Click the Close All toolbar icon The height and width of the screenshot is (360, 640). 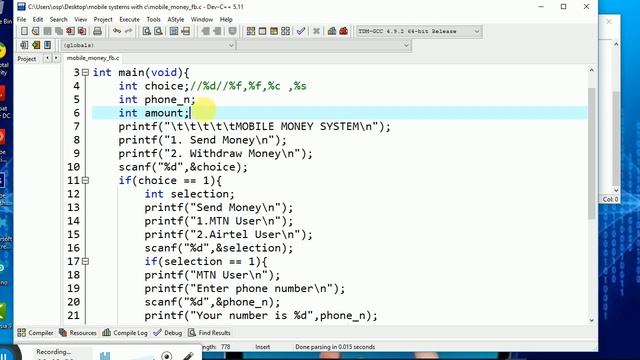point(82,31)
